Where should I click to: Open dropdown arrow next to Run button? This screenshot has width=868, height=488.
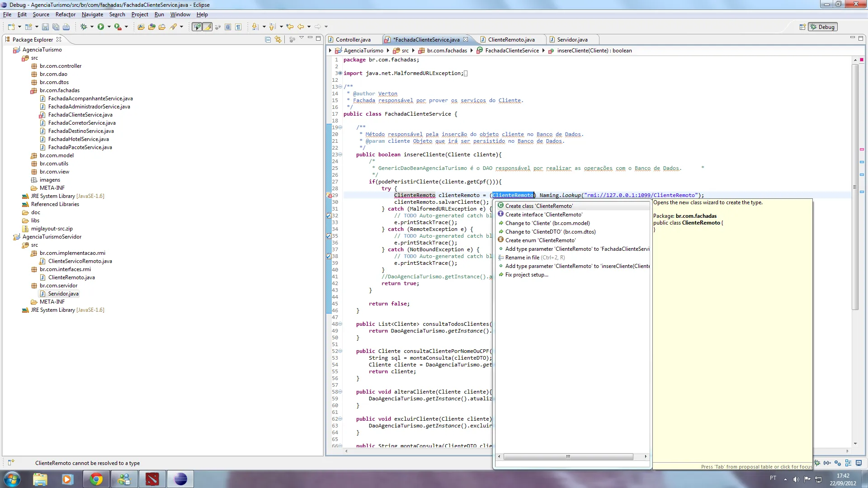point(109,27)
